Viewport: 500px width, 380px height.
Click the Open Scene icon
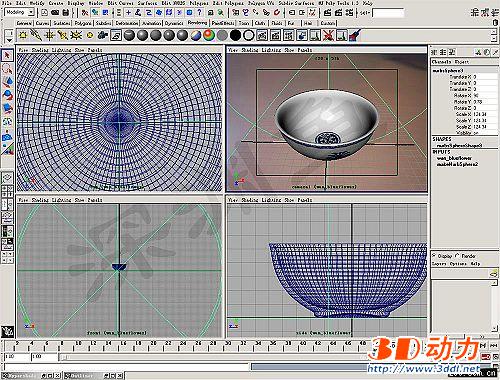55,13
